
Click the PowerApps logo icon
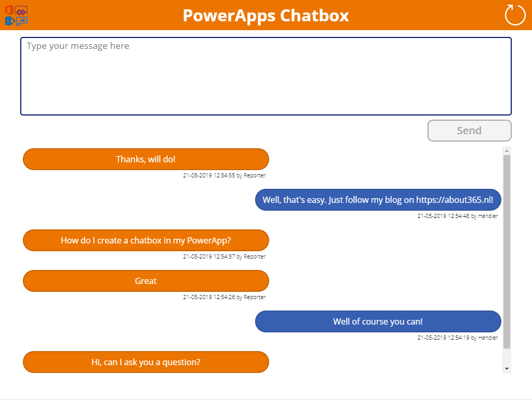click(x=21, y=10)
